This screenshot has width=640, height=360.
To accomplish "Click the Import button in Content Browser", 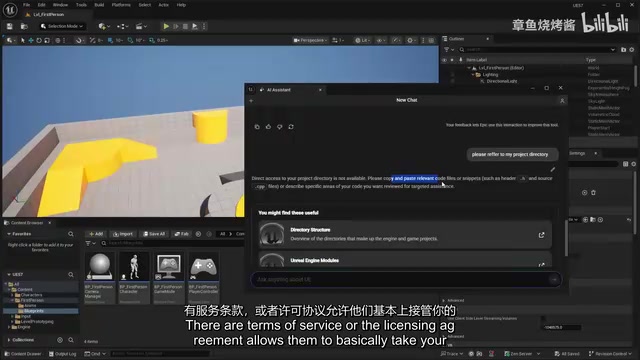I will click(123, 234).
